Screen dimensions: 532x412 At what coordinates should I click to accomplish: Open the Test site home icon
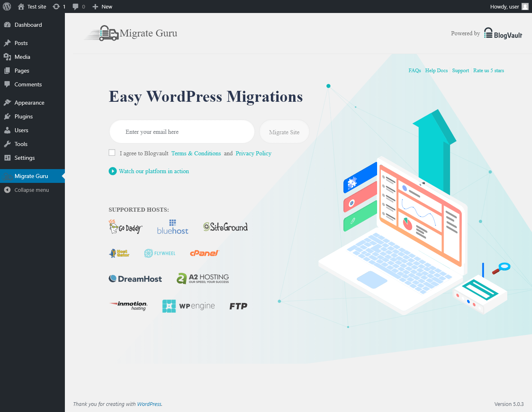[21, 6]
